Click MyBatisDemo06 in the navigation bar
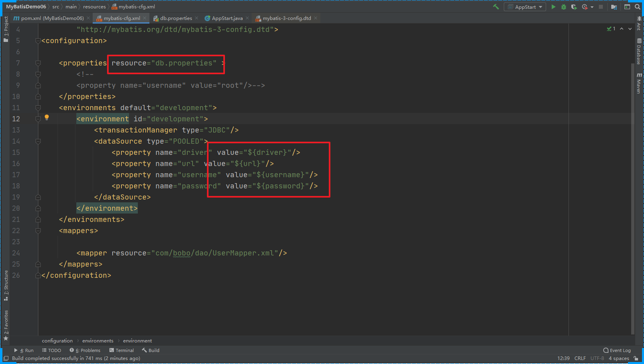The width and height of the screenshot is (644, 364). coord(26,7)
